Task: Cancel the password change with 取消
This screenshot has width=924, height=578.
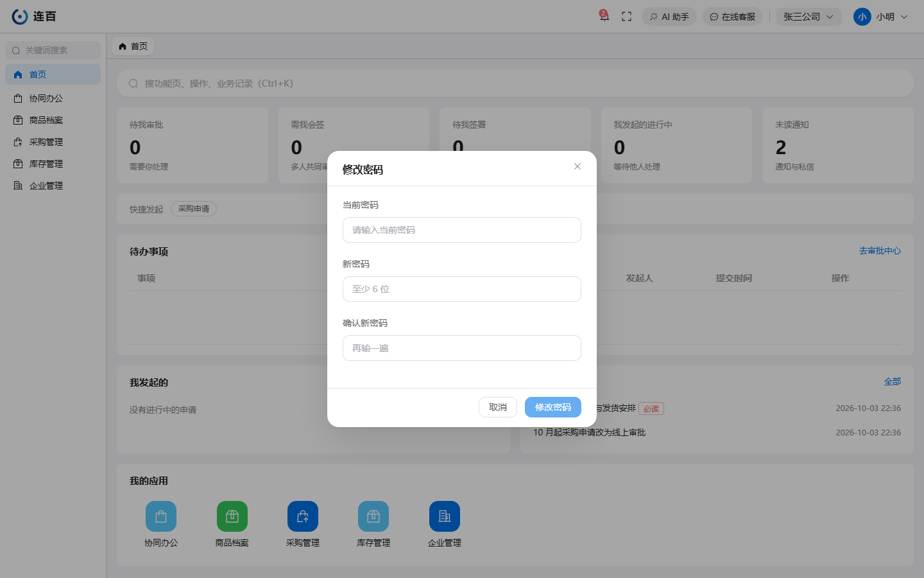Action: click(x=498, y=407)
